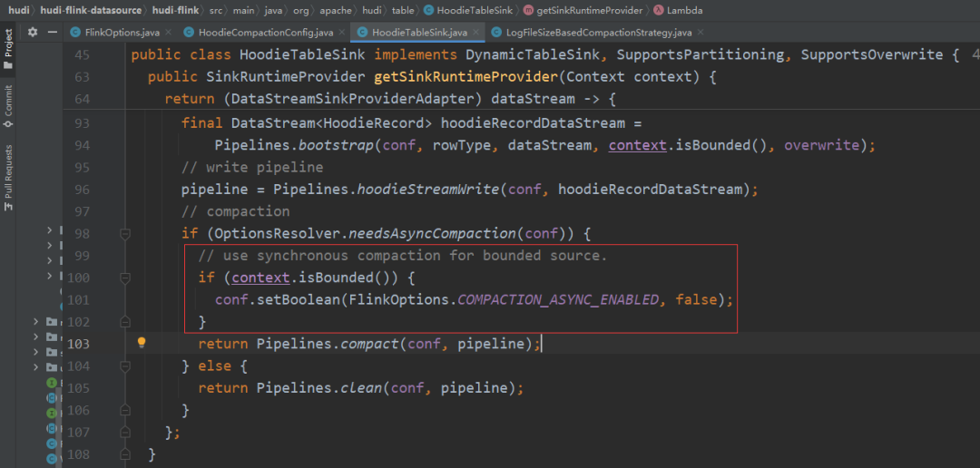Click the hudi breadcrumb in navigation bar
Viewport: 980px width, 468px height.
pos(17,10)
